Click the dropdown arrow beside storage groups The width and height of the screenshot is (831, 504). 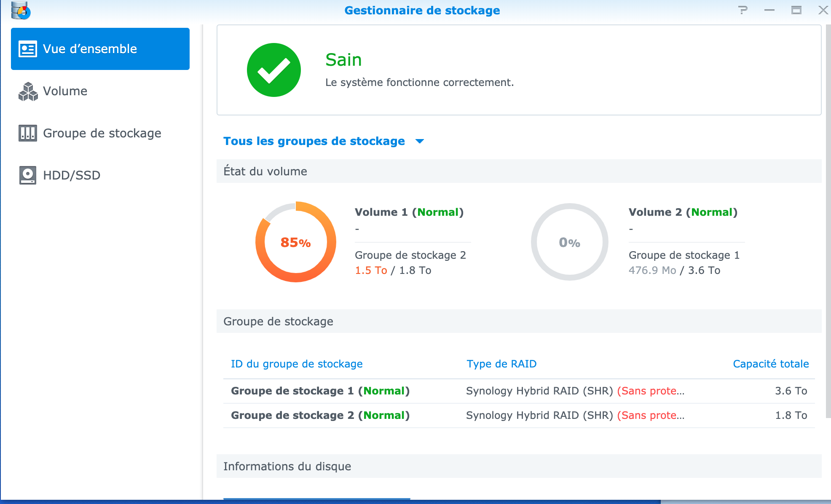pyautogui.click(x=420, y=141)
